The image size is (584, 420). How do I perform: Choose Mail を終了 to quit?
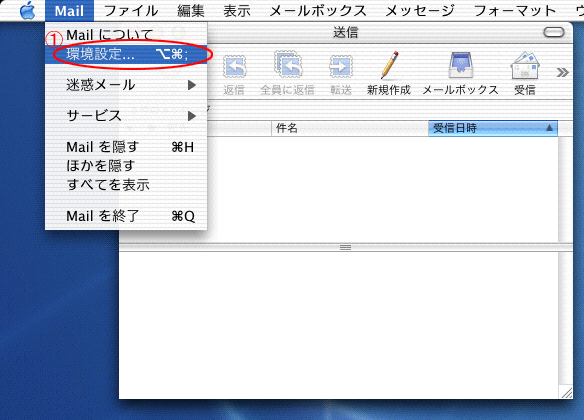(x=126, y=216)
